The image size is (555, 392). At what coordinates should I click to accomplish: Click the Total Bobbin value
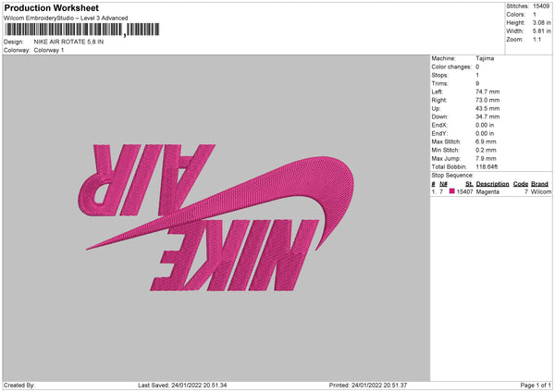487,166
